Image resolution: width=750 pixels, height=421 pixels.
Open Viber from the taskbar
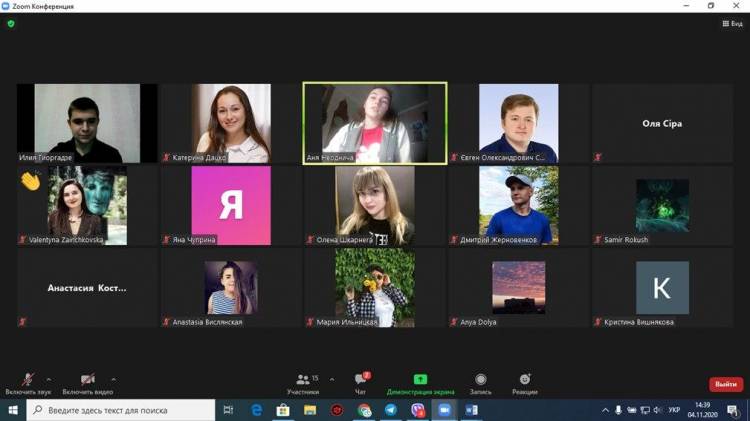(x=418, y=410)
